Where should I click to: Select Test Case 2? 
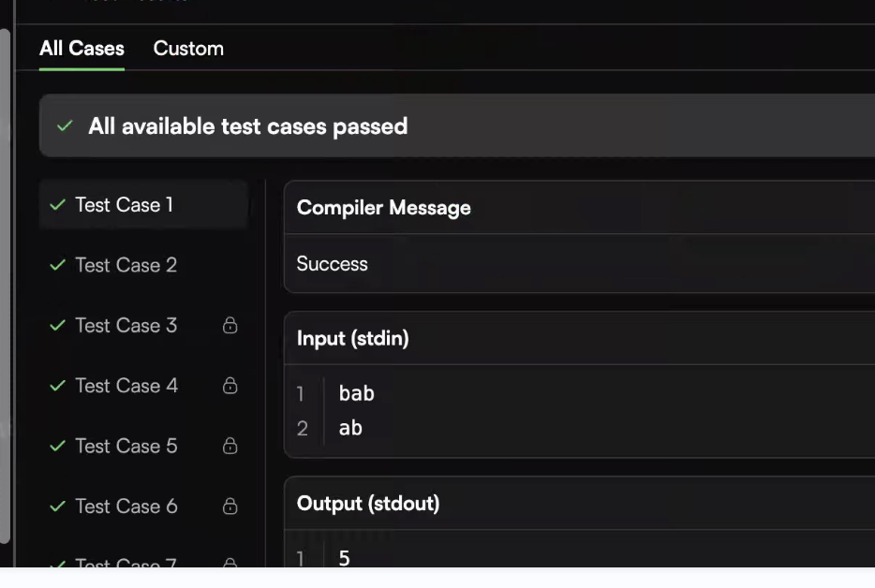pos(143,265)
